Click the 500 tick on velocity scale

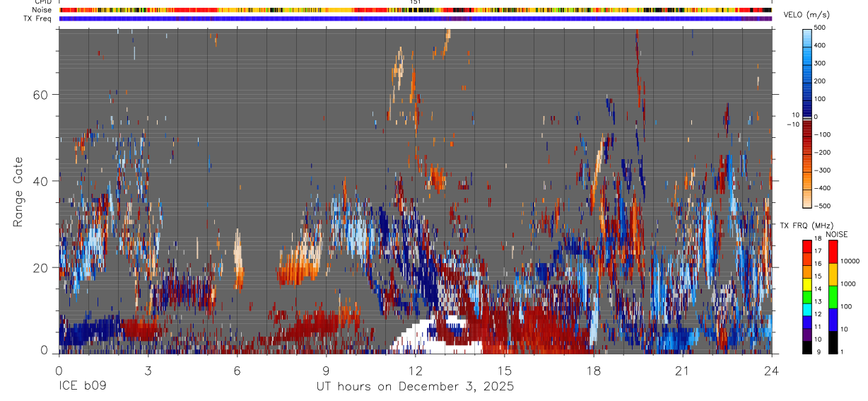tap(819, 28)
